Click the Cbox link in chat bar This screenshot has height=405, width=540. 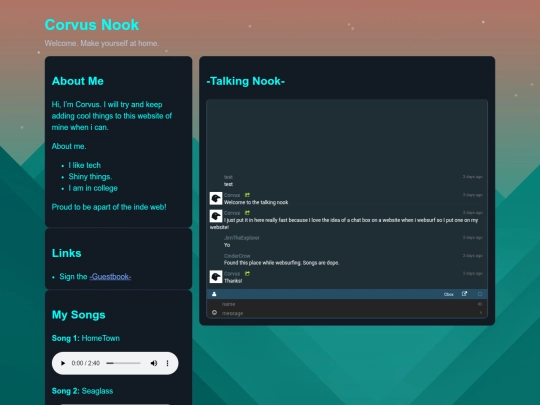click(x=448, y=294)
